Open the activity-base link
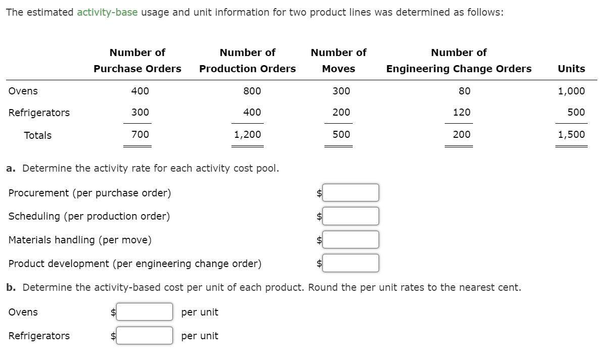 click(108, 12)
